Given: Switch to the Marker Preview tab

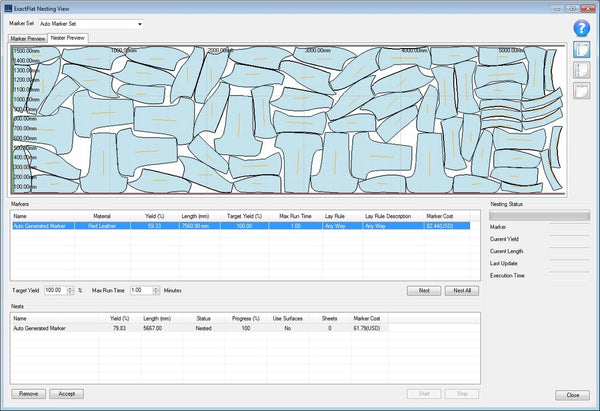Looking at the screenshot, I should [x=28, y=38].
